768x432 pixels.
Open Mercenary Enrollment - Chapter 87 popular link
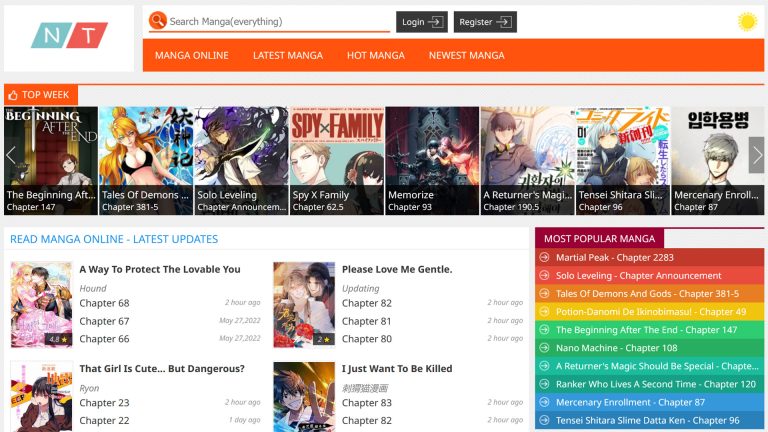pyautogui.click(x=630, y=403)
